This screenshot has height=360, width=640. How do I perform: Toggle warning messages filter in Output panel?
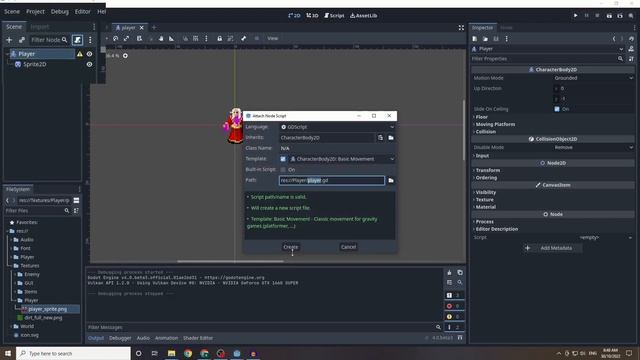(x=453, y=316)
